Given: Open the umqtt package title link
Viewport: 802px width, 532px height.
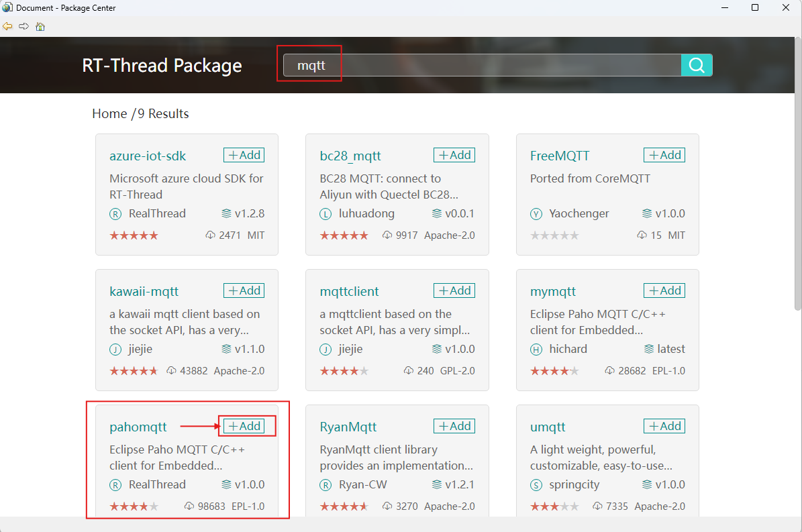Looking at the screenshot, I should tap(548, 427).
